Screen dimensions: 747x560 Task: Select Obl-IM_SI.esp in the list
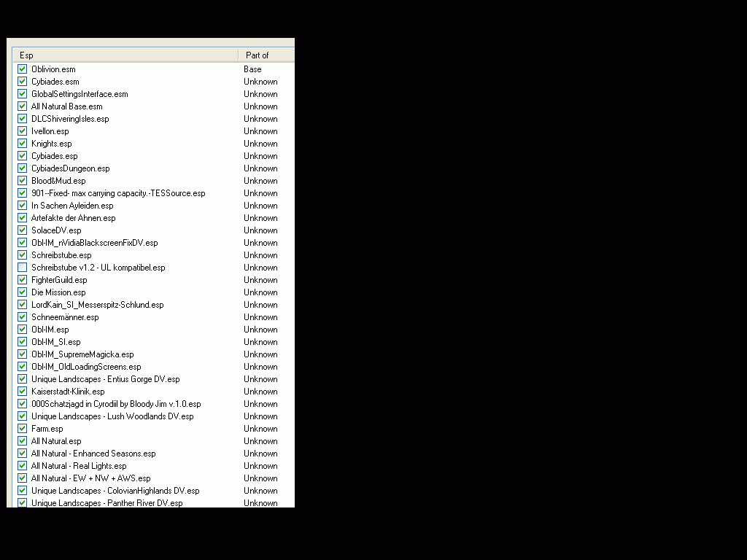point(55,341)
